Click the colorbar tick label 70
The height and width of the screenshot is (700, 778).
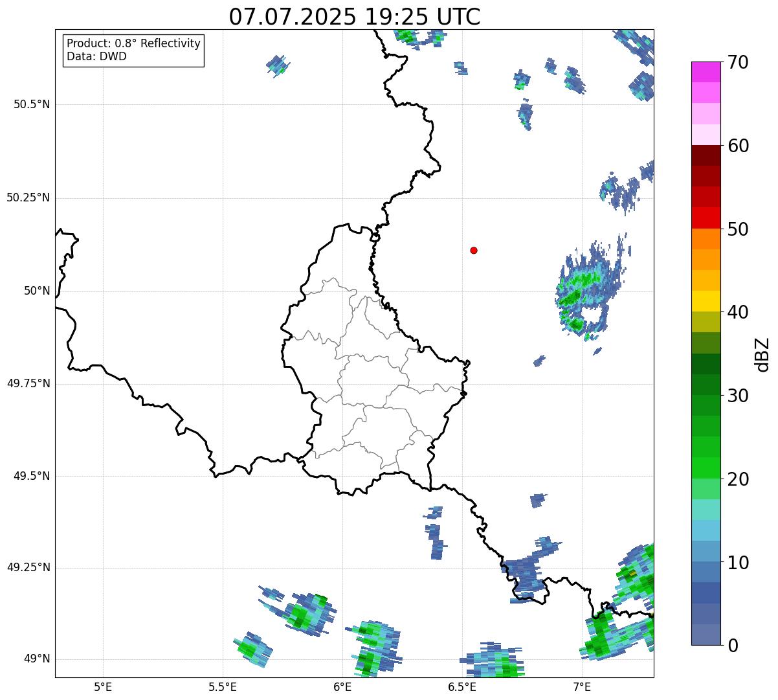point(738,62)
